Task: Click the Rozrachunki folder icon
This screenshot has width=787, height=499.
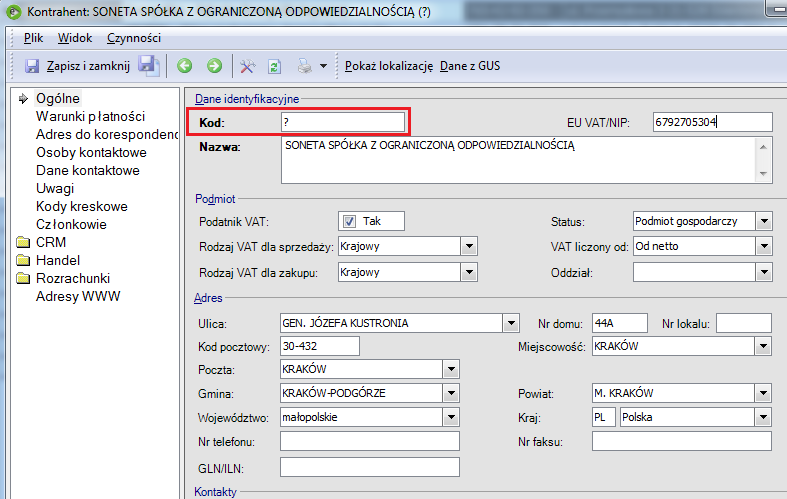Action: [23, 279]
